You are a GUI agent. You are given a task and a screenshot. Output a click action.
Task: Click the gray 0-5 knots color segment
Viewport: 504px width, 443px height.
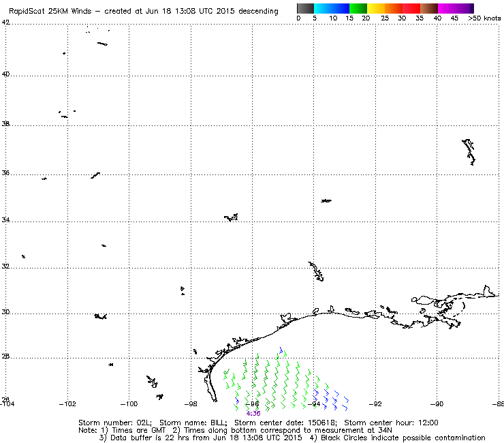pos(305,8)
